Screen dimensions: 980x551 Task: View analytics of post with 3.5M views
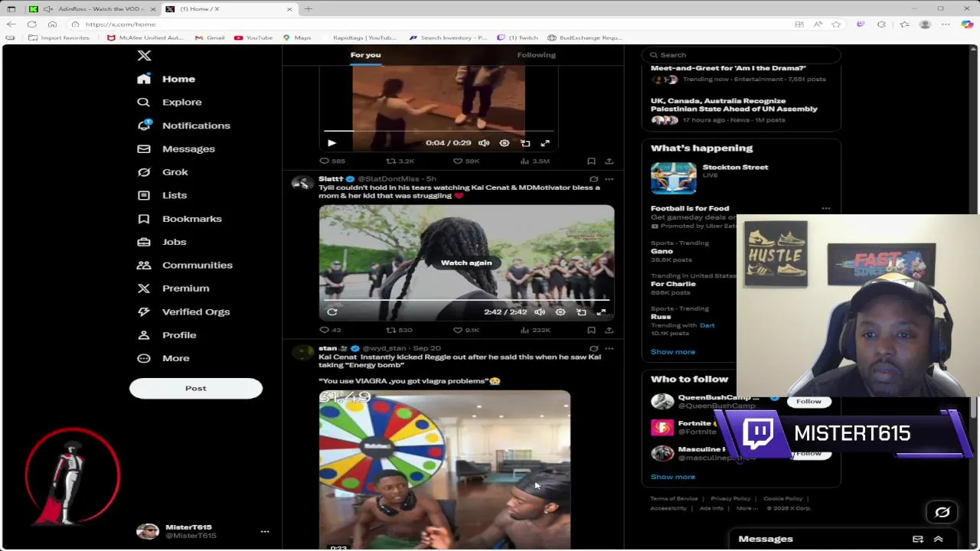[x=535, y=161]
